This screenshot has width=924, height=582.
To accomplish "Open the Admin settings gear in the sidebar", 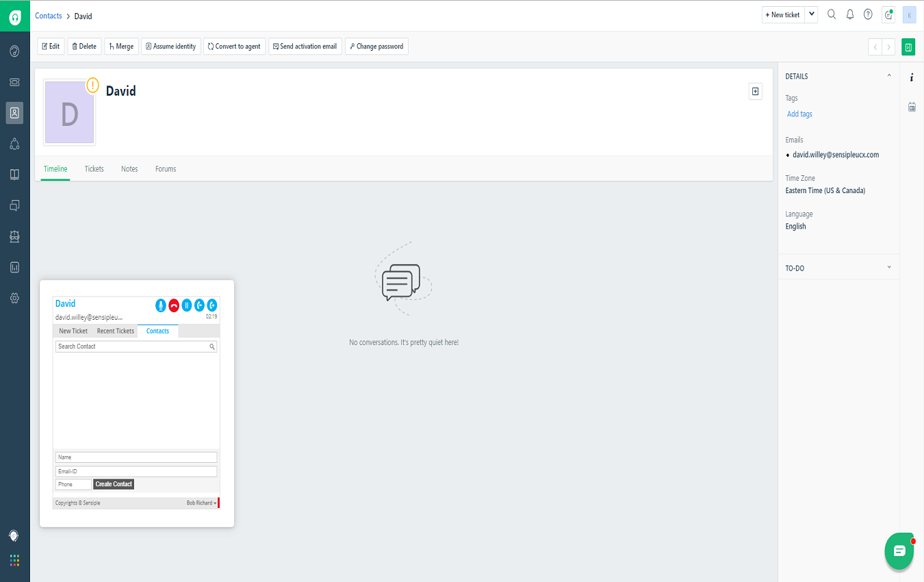I will [x=14, y=298].
